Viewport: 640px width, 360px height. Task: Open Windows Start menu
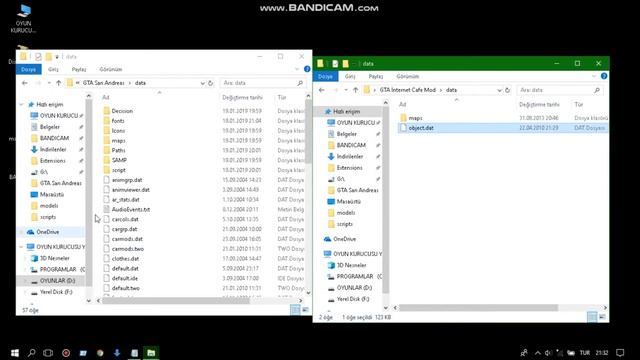15,353
